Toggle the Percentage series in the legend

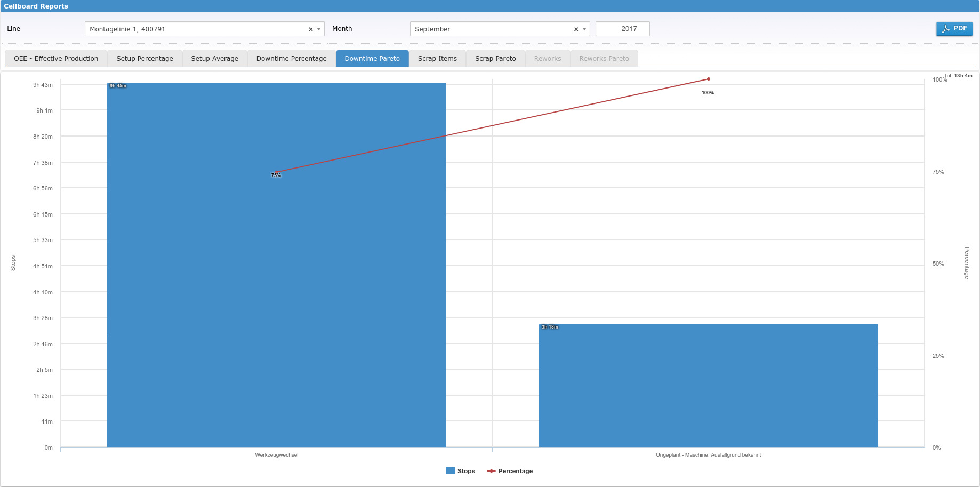point(510,471)
